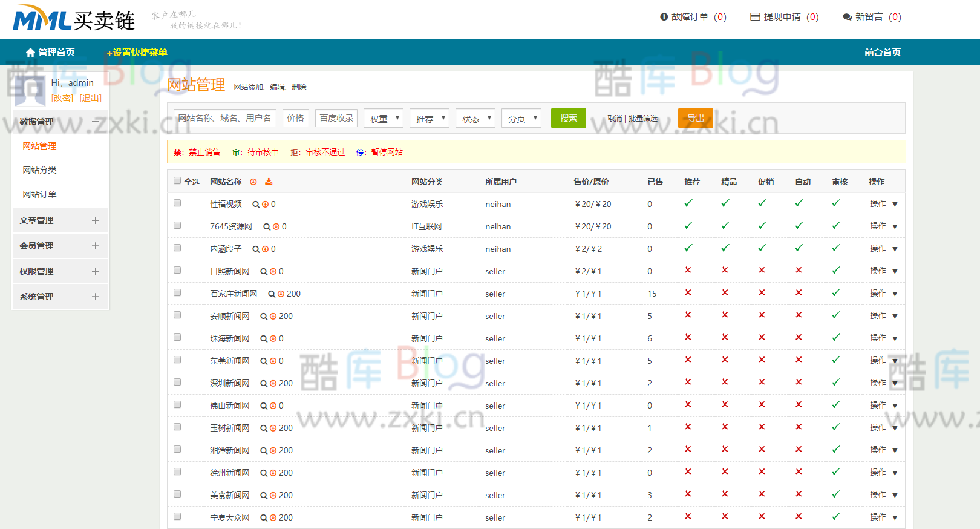
Task: Check the checkbox for 内涵段子 row
Action: [x=177, y=248]
